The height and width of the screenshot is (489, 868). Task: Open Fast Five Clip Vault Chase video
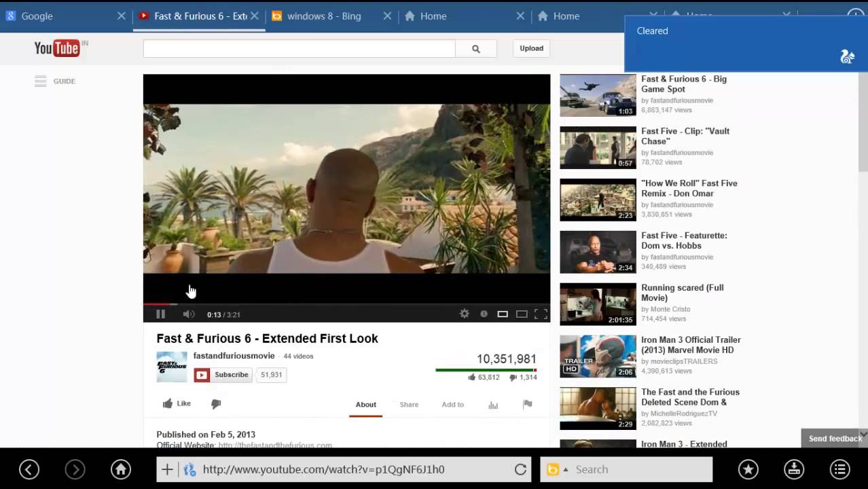tap(685, 136)
